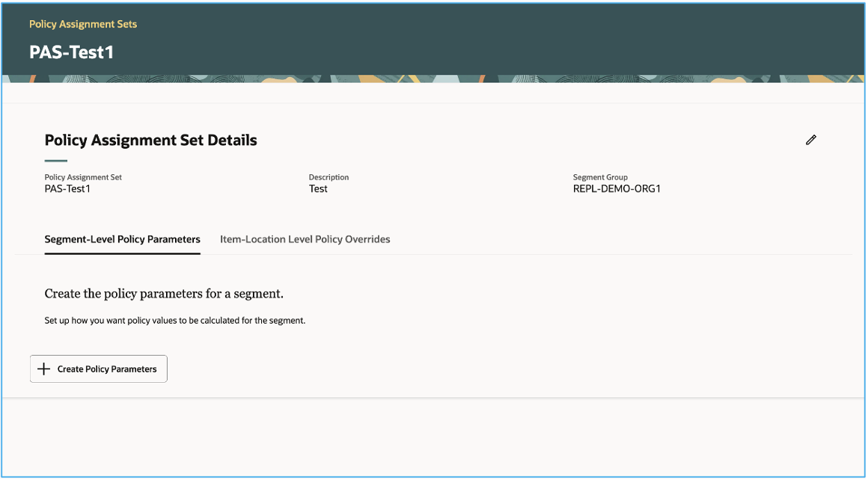Image resolution: width=868 pixels, height=480 pixels.
Task: Select the 'Description' field label
Action: click(328, 177)
